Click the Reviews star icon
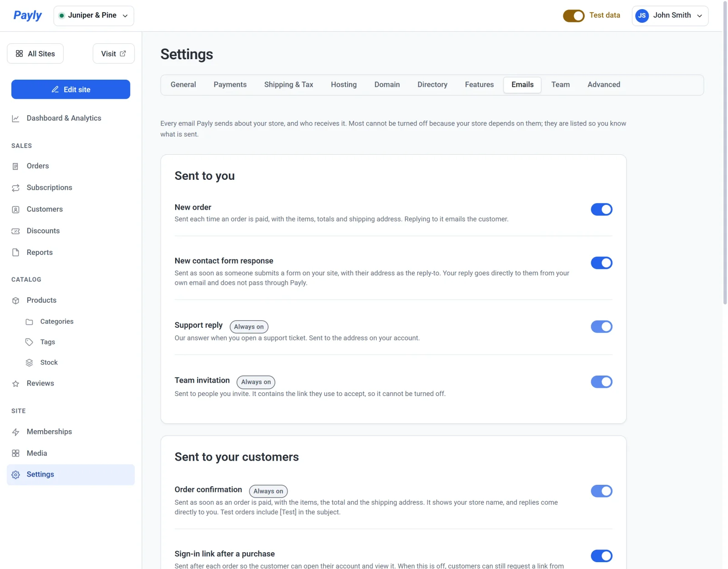728x569 pixels. [15, 384]
